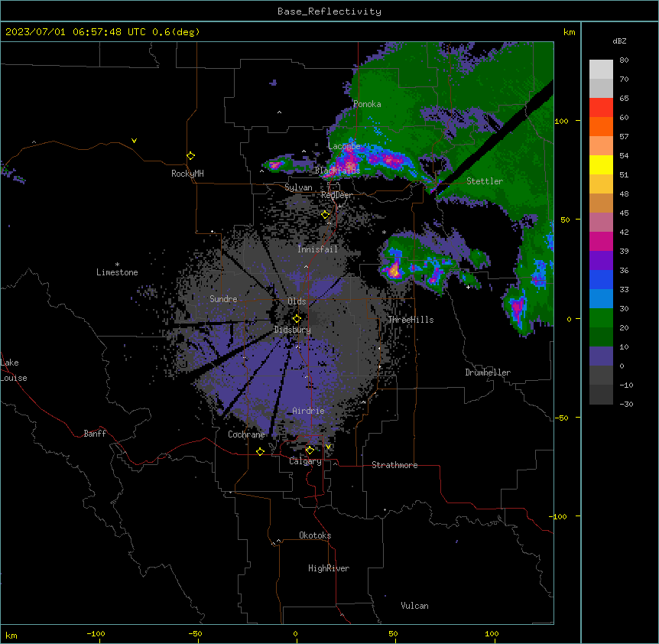Click the yellow V marker northwest of RockyMH

[134, 141]
